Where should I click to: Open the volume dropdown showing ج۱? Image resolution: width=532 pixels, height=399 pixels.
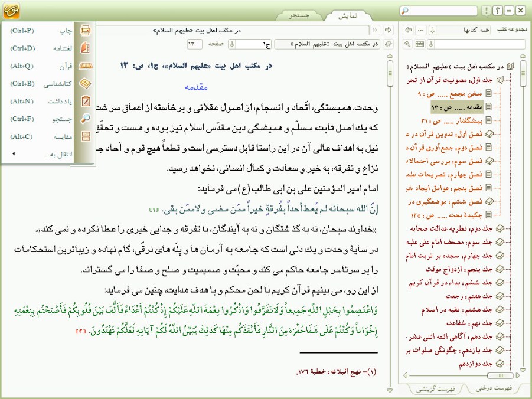233,44
